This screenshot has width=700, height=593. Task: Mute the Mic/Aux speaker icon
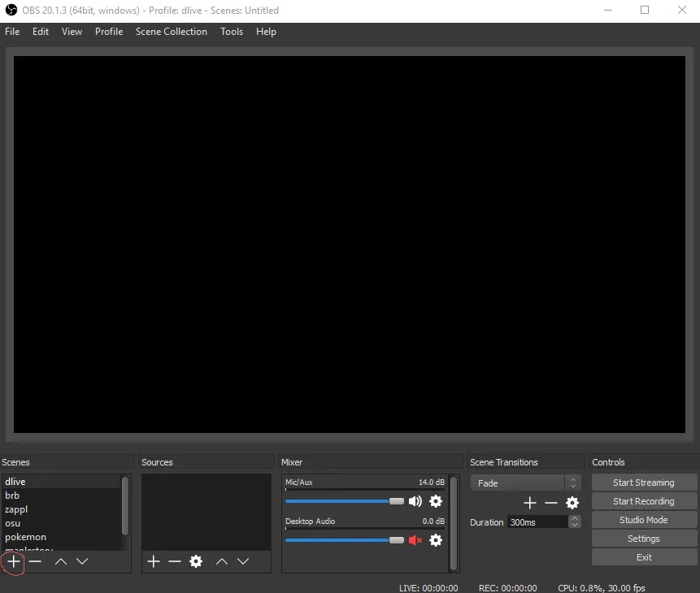[415, 501]
